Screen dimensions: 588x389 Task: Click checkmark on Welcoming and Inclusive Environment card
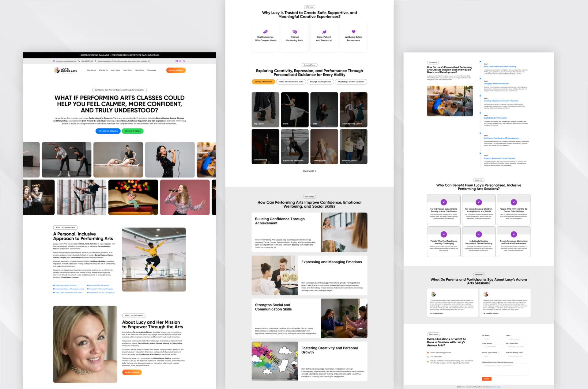514,234
